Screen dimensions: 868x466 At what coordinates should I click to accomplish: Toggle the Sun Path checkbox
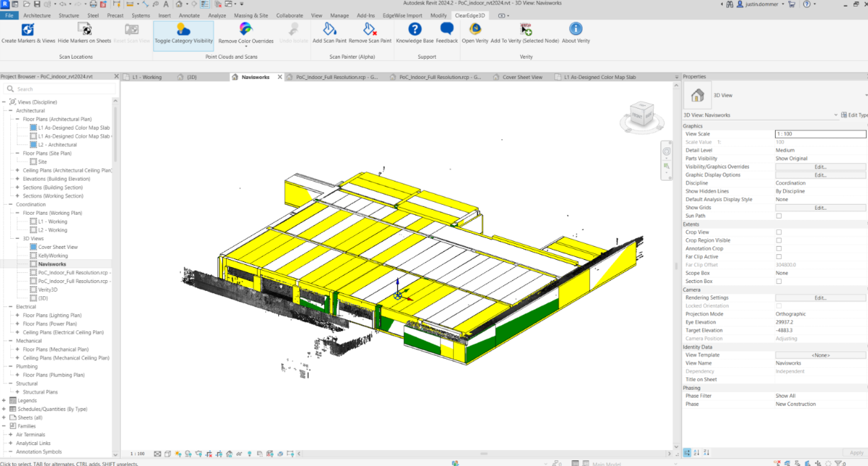point(779,216)
